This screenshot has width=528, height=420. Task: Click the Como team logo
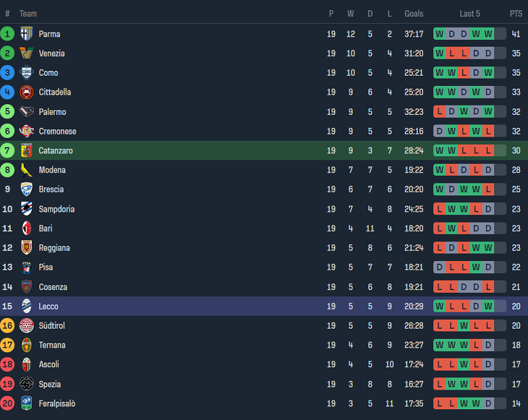(26, 72)
